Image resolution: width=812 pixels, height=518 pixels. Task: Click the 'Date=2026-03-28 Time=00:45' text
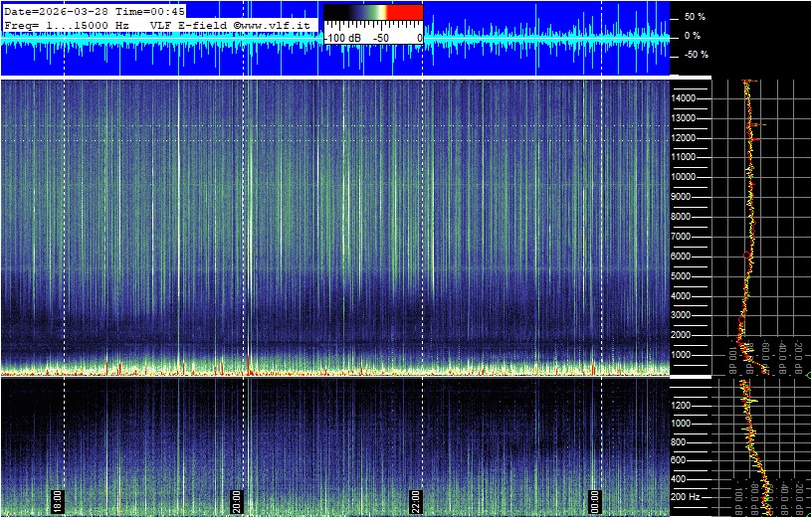click(93, 11)
